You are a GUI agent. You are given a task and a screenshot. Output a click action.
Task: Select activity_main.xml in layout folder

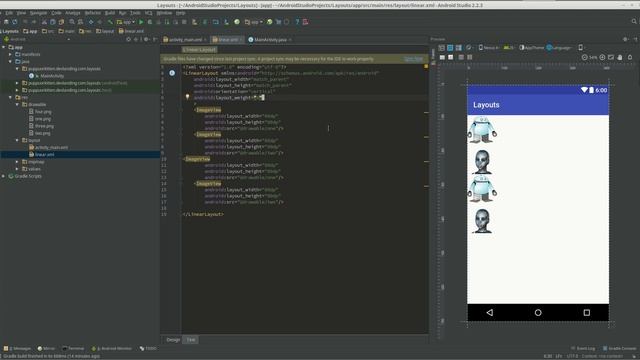(x=48, y=147)
